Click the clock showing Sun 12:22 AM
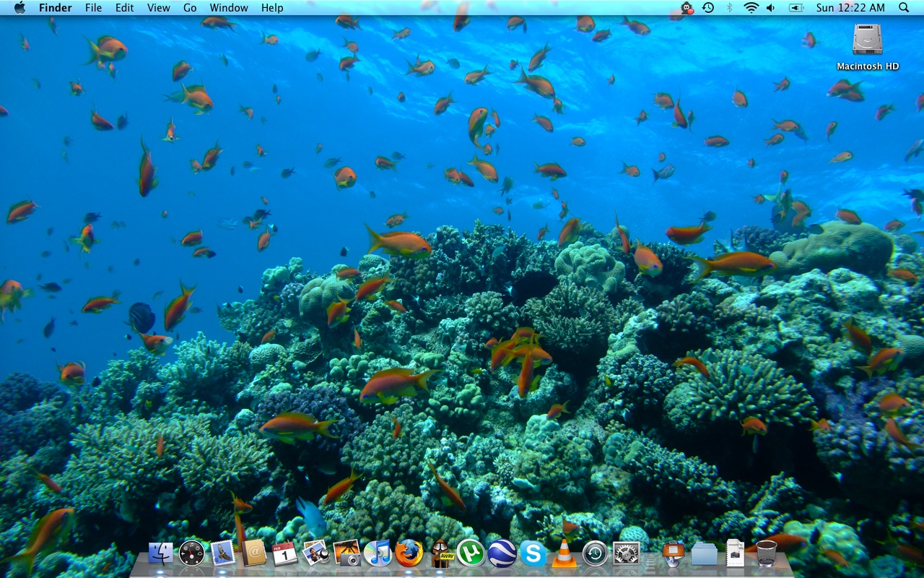The width and height of the screenshot is (924, 578). coord(850,8)
